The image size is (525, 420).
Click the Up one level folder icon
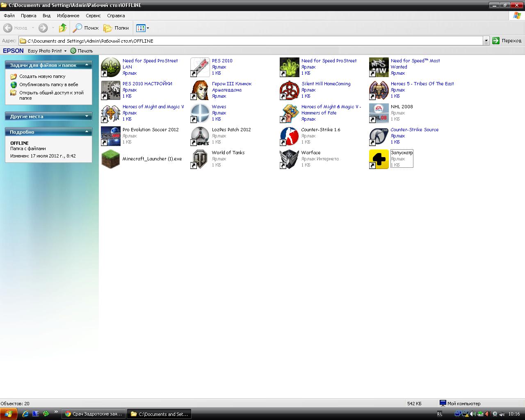click(x=62, y=28)
